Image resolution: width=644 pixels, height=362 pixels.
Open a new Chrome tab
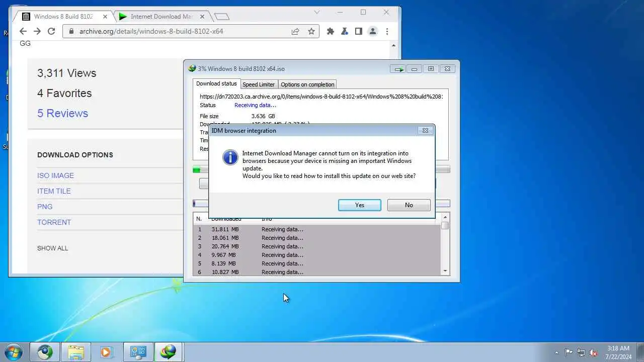(x=221, y=17)
